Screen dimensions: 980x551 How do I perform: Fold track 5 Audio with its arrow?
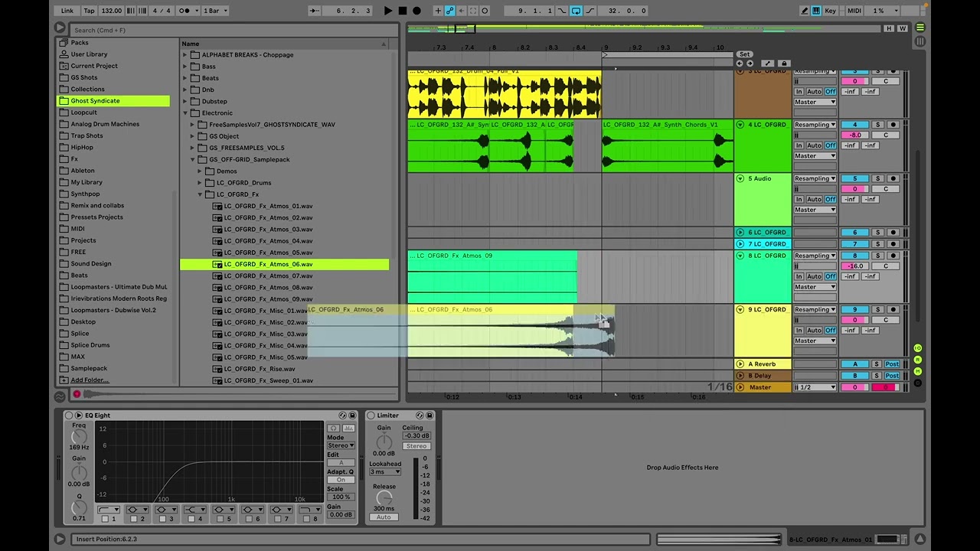[740, 178]
